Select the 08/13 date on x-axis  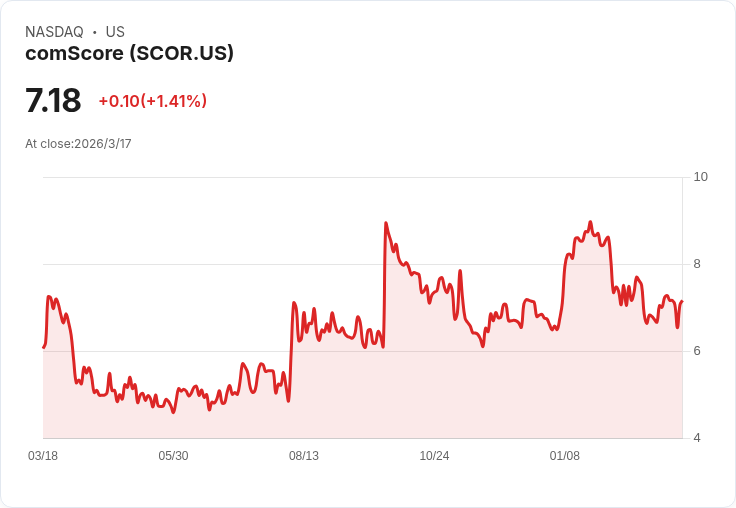pyautogui.click(x=304, y=456)
